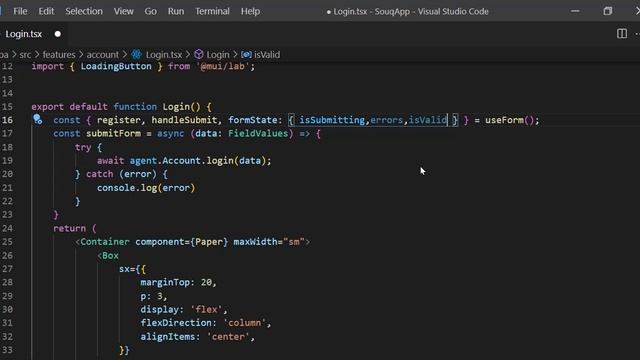Click 'submitForm' on line 17

point(113,133)
